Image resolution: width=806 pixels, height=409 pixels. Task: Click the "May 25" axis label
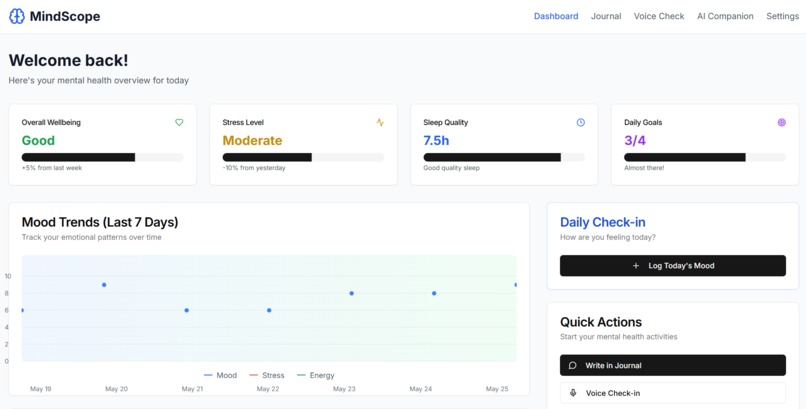coord(497,389)
